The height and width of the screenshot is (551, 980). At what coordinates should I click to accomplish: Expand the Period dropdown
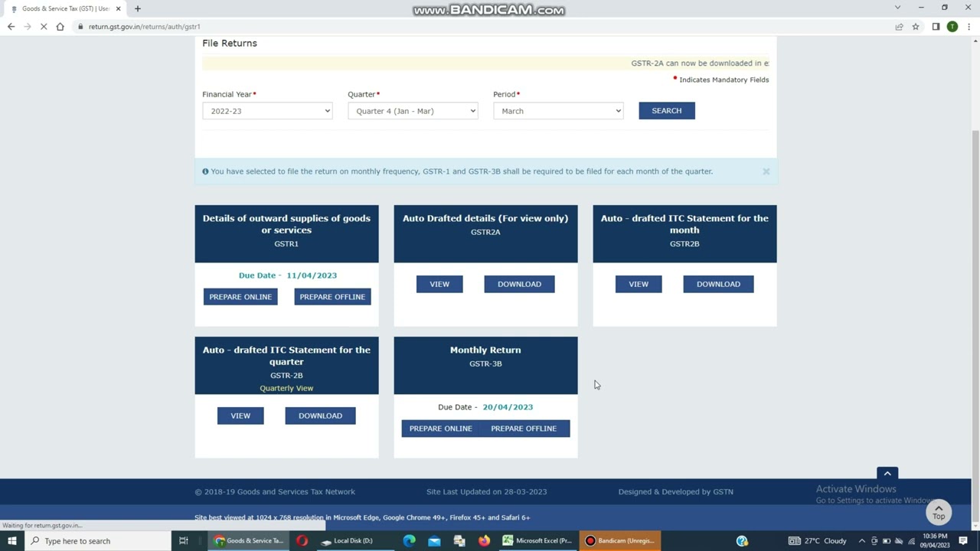point(558,111)
